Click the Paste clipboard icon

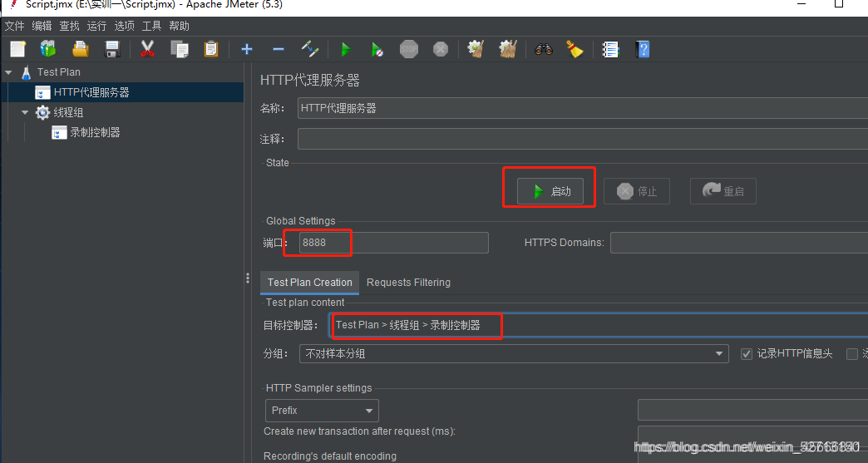[x=211, y=49]
